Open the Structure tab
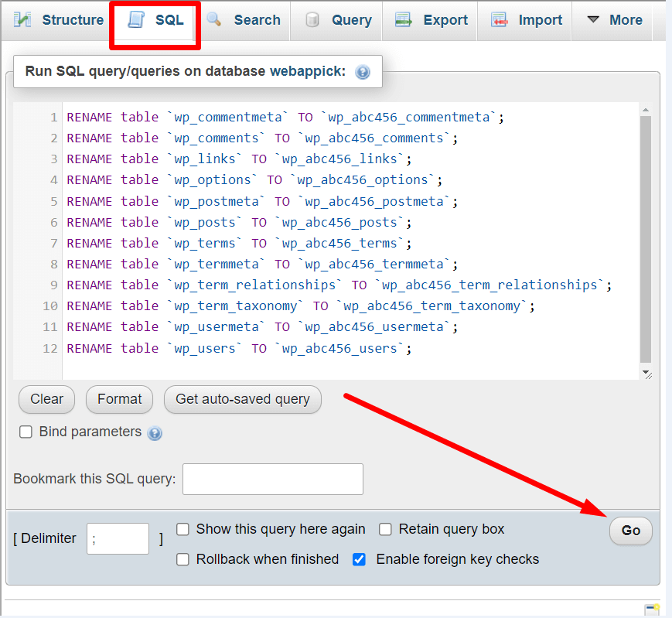The image size is (672, 618). 59,20
